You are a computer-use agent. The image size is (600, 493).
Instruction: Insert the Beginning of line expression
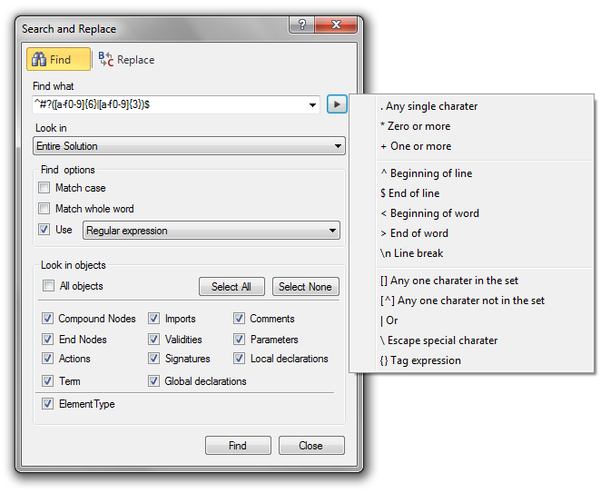[x=426, y=173]
